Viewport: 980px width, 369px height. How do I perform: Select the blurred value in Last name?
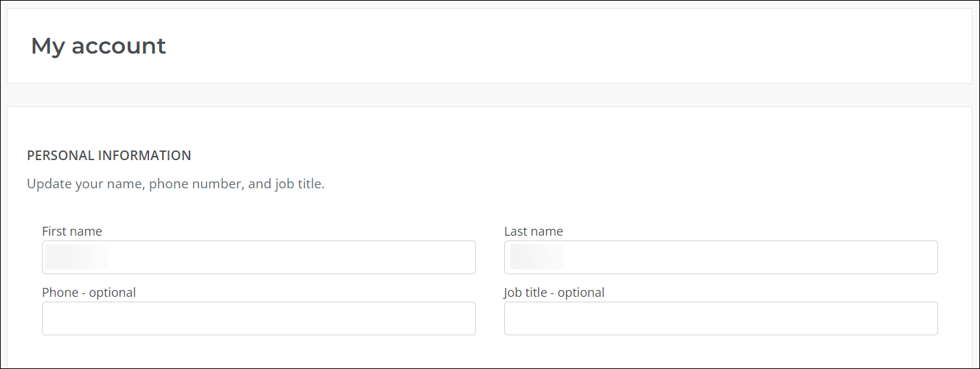pos(536,257)
